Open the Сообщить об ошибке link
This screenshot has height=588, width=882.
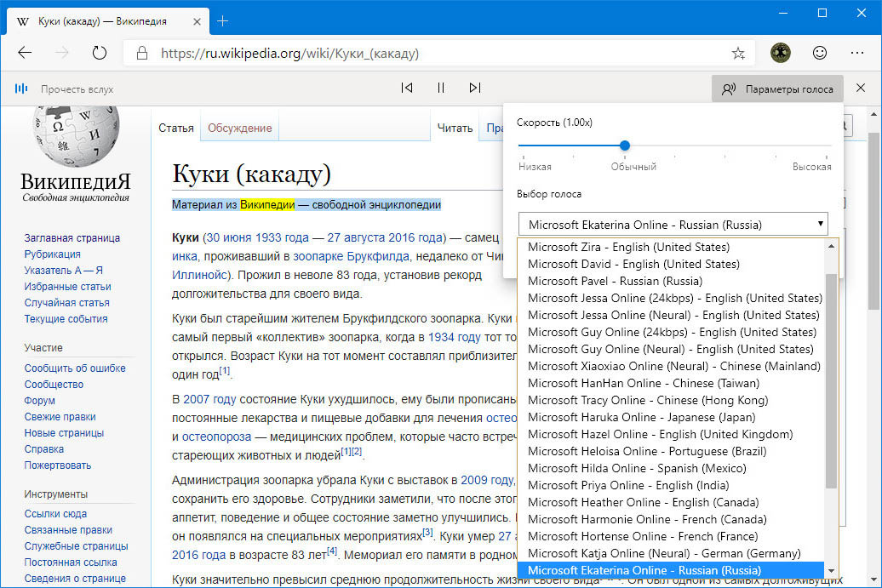75,368
